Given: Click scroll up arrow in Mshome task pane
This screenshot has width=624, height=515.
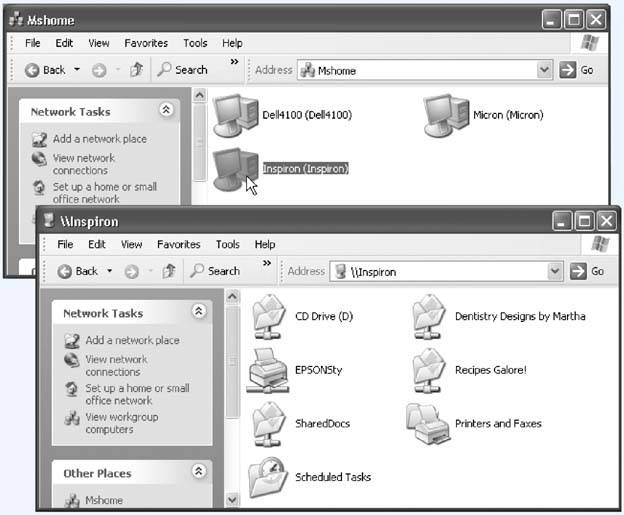Looking at the screenshot, I should click(200, 95).
